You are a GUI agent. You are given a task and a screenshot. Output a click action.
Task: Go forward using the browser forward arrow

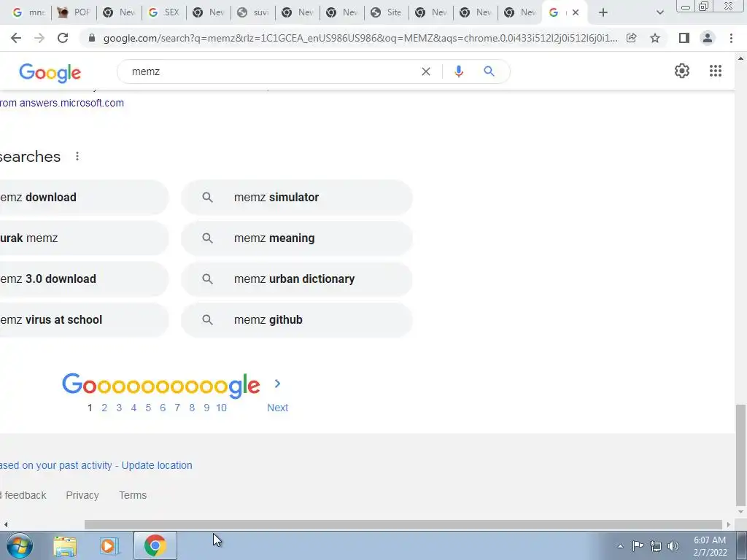click(39, 38)
